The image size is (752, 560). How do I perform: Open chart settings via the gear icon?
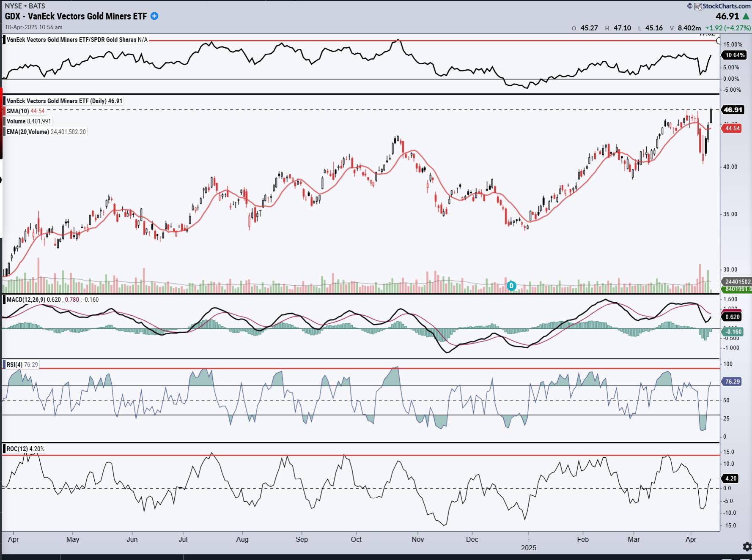[x=747, y=546]
